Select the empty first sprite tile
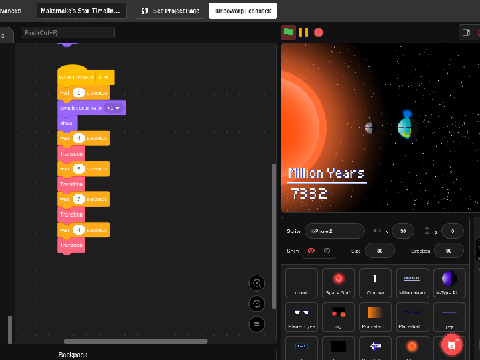Viewport: 480px width, 360px height. tap(301, 283)
